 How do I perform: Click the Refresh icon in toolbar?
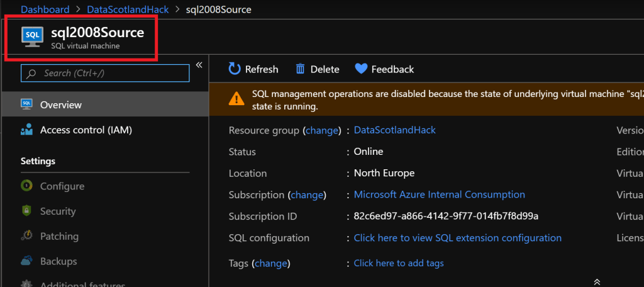[x=235, y=69]
